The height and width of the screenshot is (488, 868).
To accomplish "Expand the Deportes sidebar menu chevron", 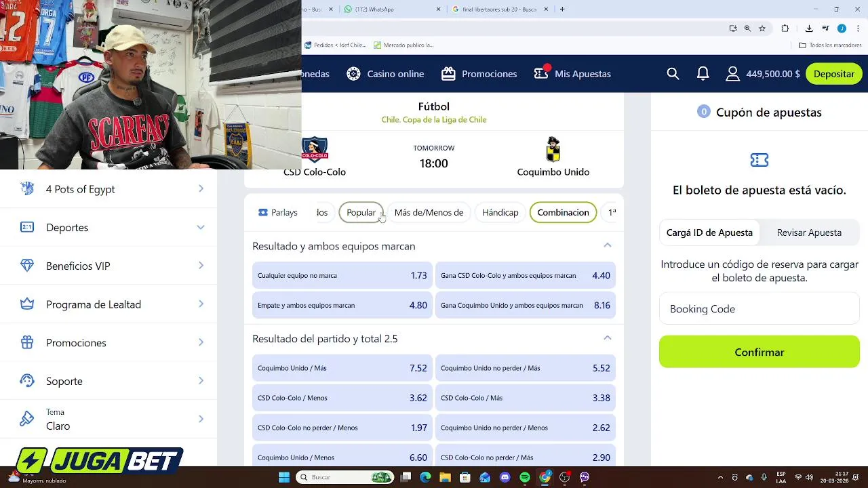I will click(201, 227).
